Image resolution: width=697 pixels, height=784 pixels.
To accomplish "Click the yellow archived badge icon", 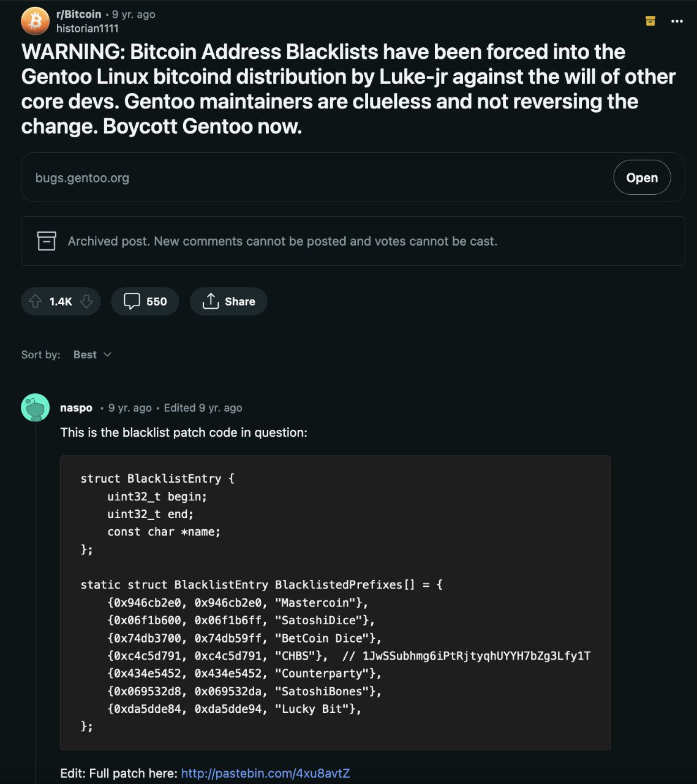I will [x=650, y=21].
